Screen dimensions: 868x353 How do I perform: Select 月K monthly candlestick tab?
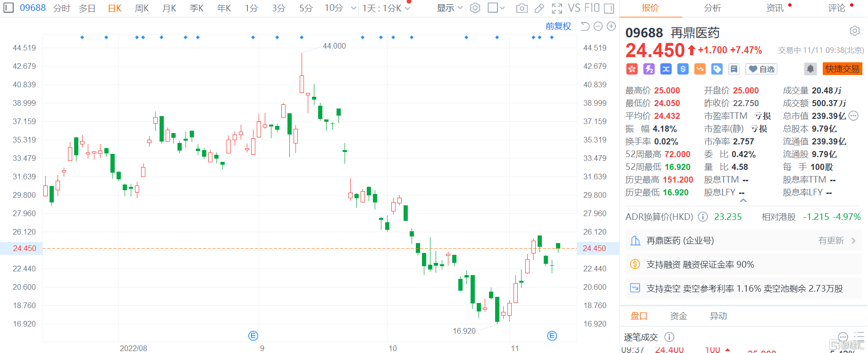(169, 8)
